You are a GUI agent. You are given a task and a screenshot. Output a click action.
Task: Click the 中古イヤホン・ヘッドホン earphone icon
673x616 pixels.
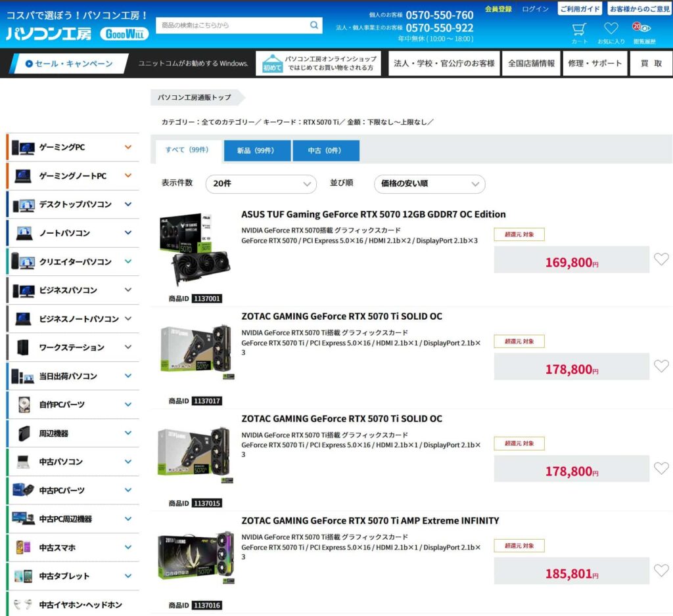pyautogui.click(x=23, y=604)
